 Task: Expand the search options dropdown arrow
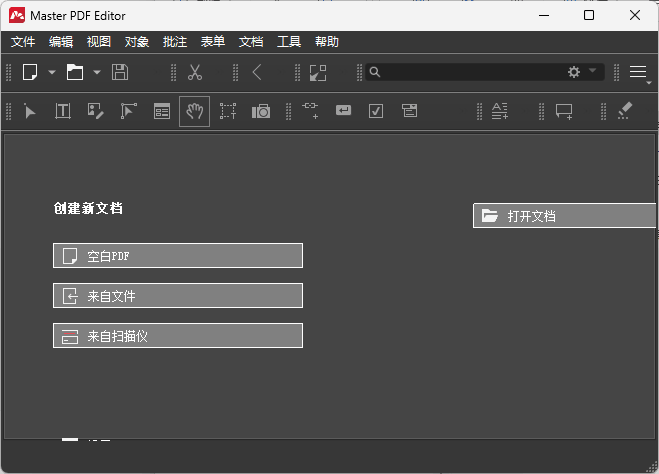click(x=593, y=70)
